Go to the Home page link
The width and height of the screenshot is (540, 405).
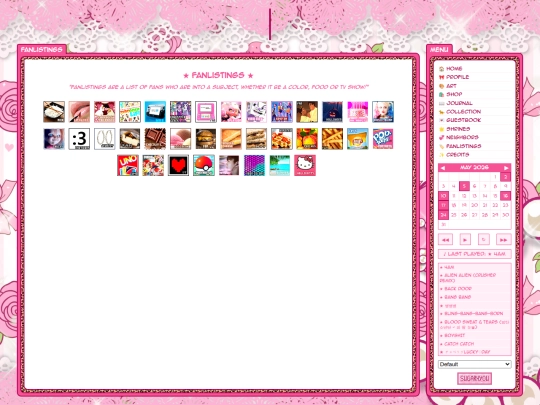454,69
